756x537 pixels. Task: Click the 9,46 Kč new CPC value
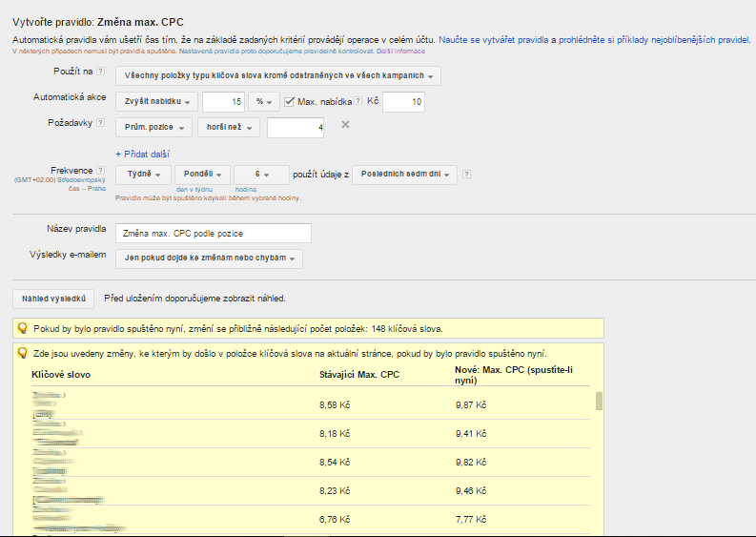[x=471, y=490]
